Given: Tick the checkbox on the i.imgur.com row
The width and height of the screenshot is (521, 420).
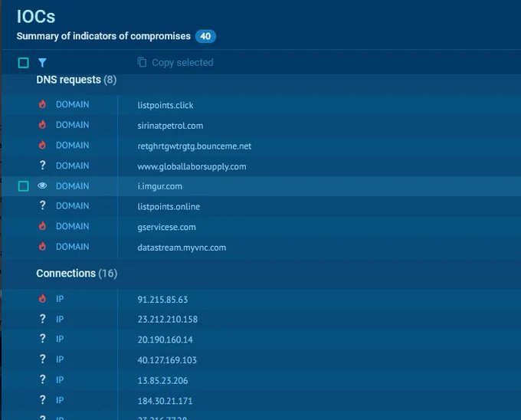Looking at the screenshot, I should [23, 186].
